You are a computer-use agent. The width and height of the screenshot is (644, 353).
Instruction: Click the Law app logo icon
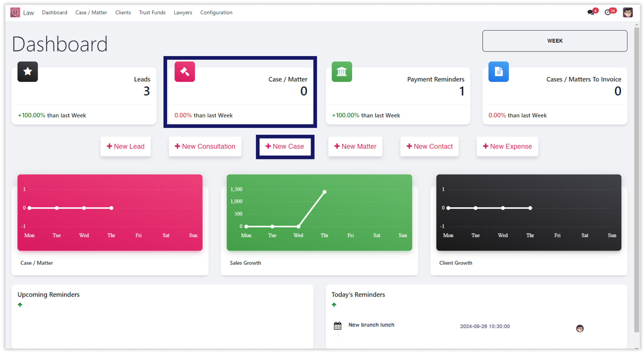[x=15, y=12]
